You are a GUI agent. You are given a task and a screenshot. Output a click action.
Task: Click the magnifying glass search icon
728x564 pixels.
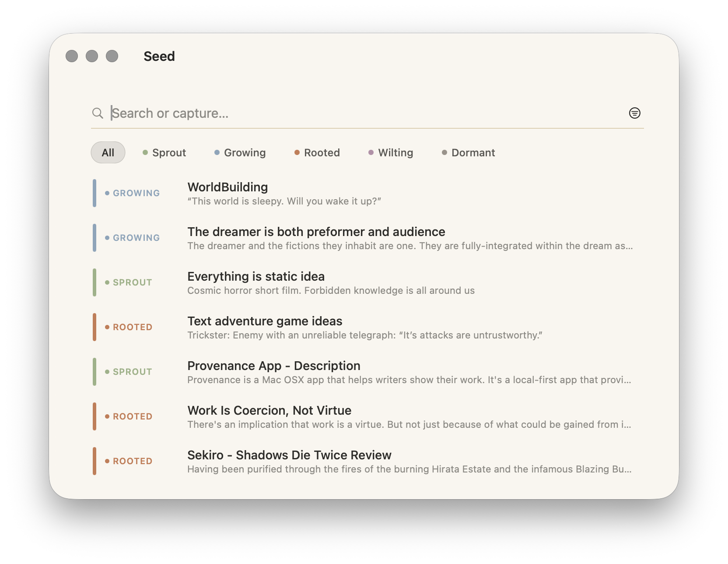(x=98, y=113)
